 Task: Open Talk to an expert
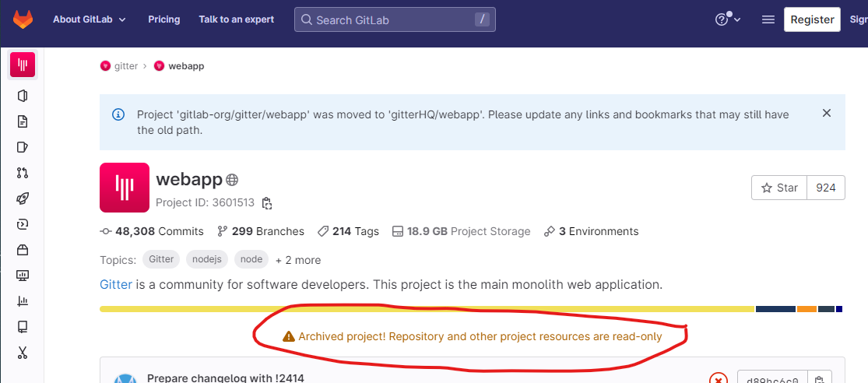pyautogui.click(x=237, y=19)
